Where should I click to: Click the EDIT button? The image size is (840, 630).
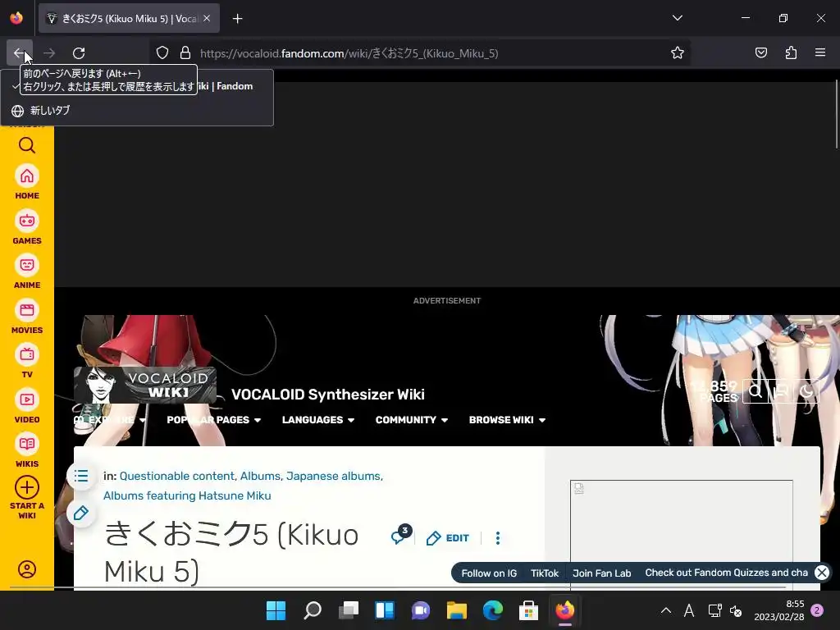coord(447,538)
